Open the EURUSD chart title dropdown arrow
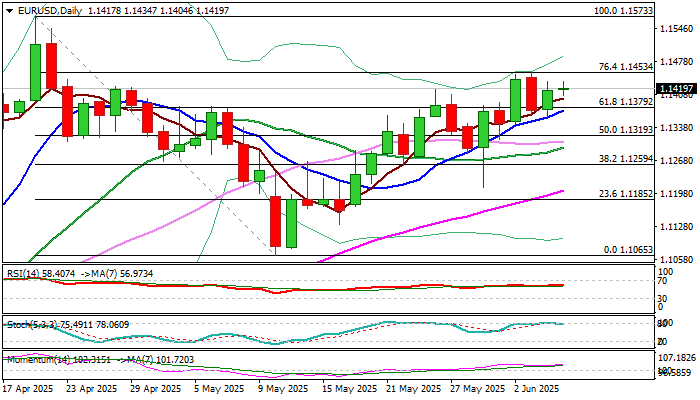Viewport: 700px width, 400px height. click(x=9, y=11)
